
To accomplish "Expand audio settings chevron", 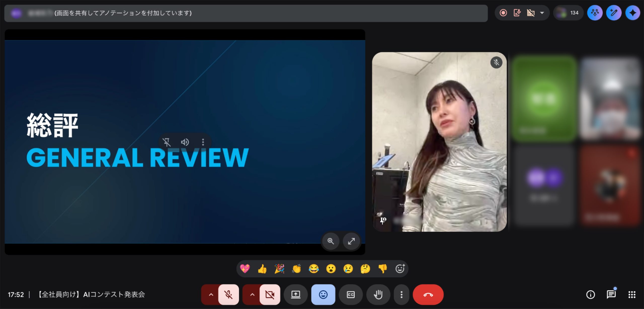I will (211, 294).
